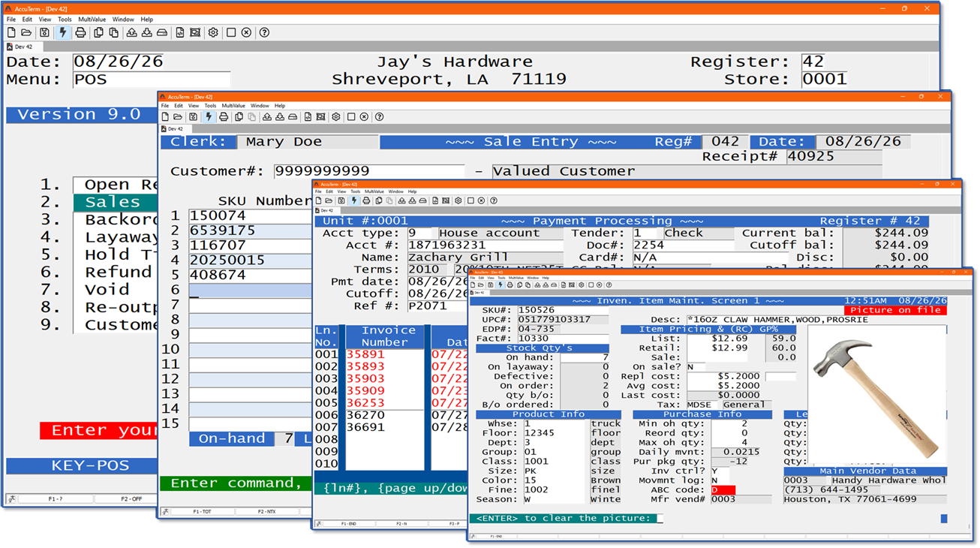Click F2 - N key in Payment window
Viewport: 980px width, 548px height.
pyautogui.click(x=401, y=524)
